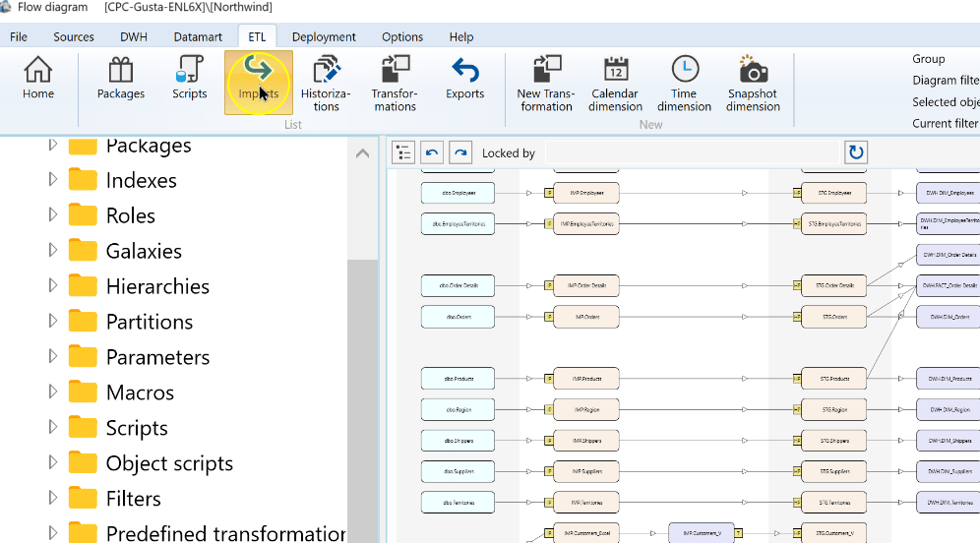Click the Selected objects option
The image size is (980, 543).
(946, 102)
